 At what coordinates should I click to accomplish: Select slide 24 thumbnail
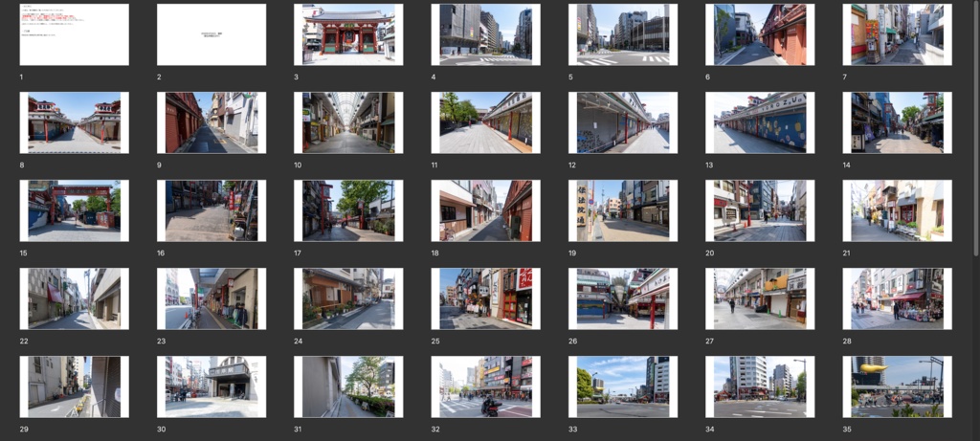point(348,299)
